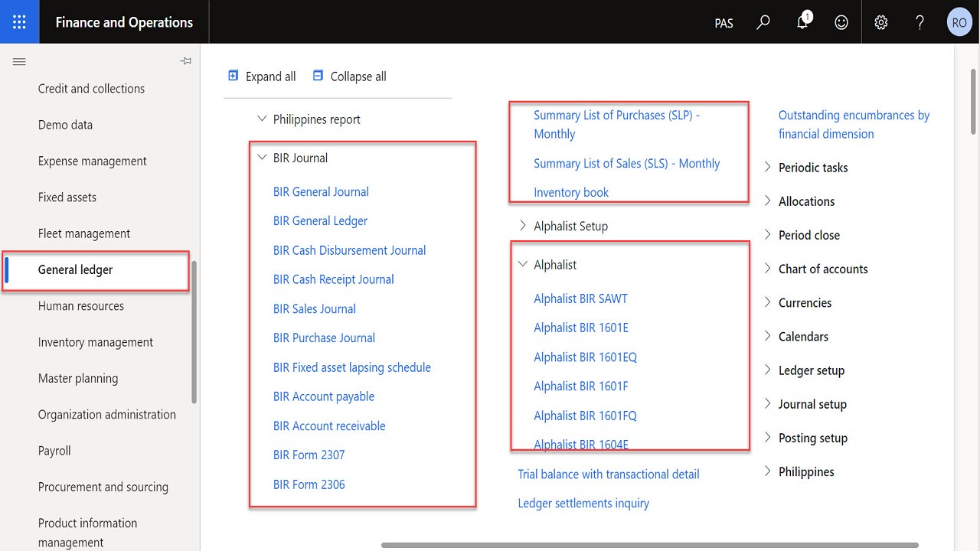Open Inventory book link
The height and width of the screenshot is (551, 980).
(571, 193)
